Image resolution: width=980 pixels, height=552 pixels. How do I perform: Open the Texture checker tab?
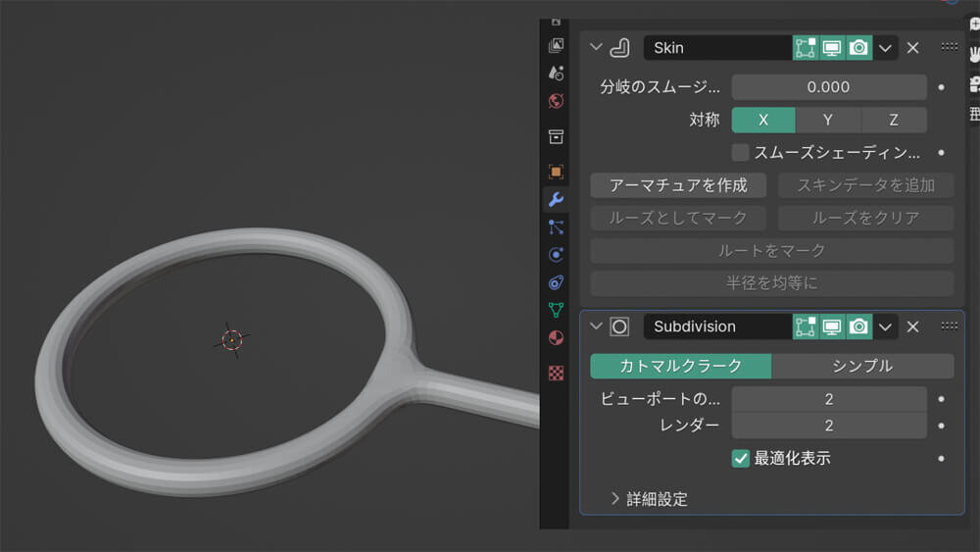pos(556,374)
